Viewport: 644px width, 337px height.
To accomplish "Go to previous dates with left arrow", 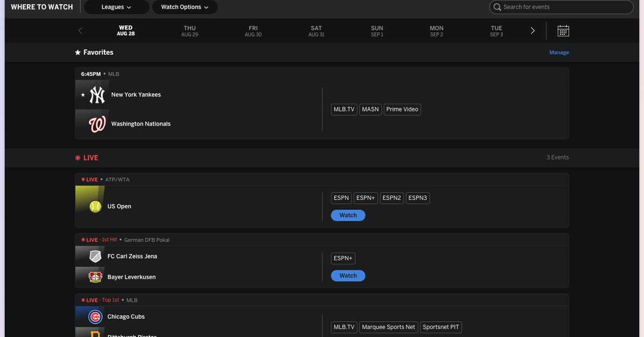I will 80,31.
